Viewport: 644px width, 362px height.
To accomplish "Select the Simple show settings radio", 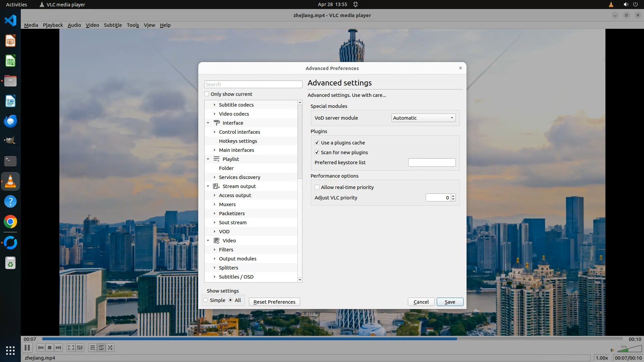I will [x=206, y=300].
